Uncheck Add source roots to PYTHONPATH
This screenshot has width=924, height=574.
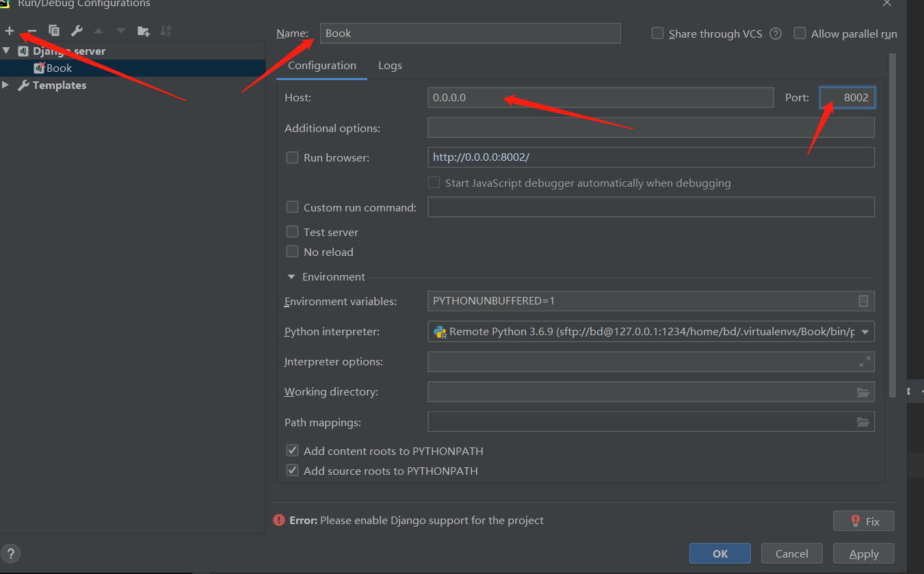(x=292, y=470)
